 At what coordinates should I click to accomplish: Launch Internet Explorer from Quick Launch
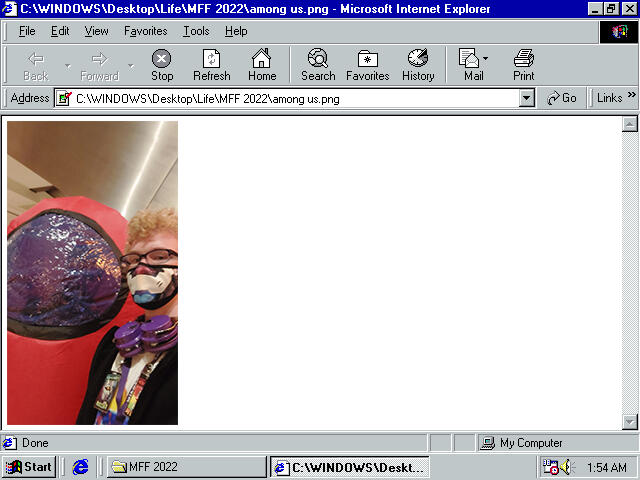point(81,467)
